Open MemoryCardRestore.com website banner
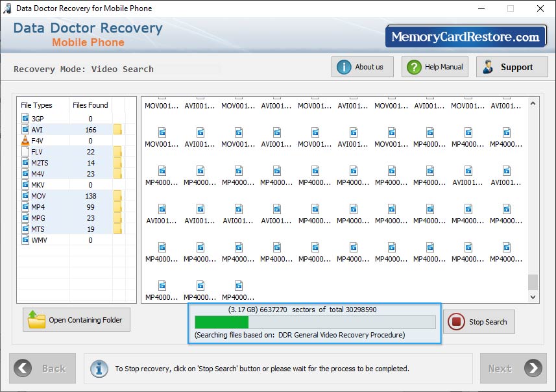The width and height of the screenshot is (556, 392). point(466,37)
